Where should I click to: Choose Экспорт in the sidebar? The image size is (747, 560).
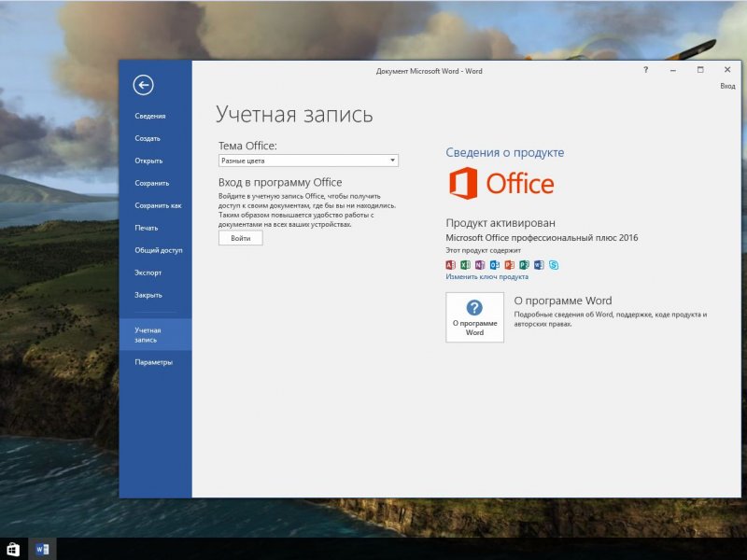[x=148, y=273]
